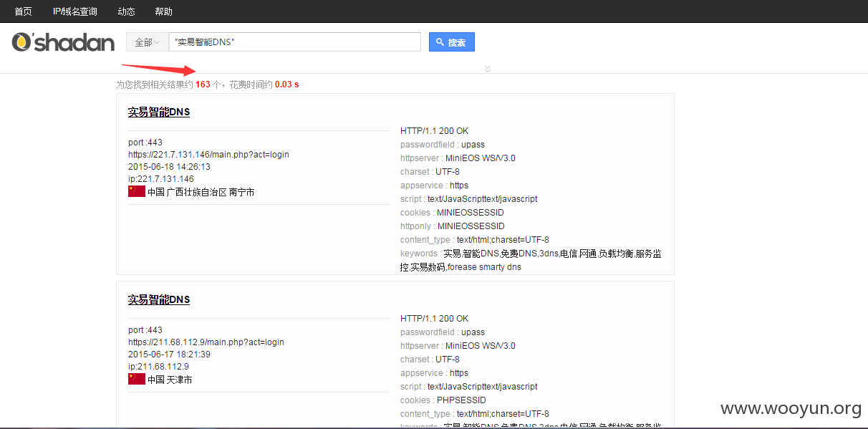868x429 pixels.
Task: Click the ip:221.7.131.146 text
Action: (161, 178)
